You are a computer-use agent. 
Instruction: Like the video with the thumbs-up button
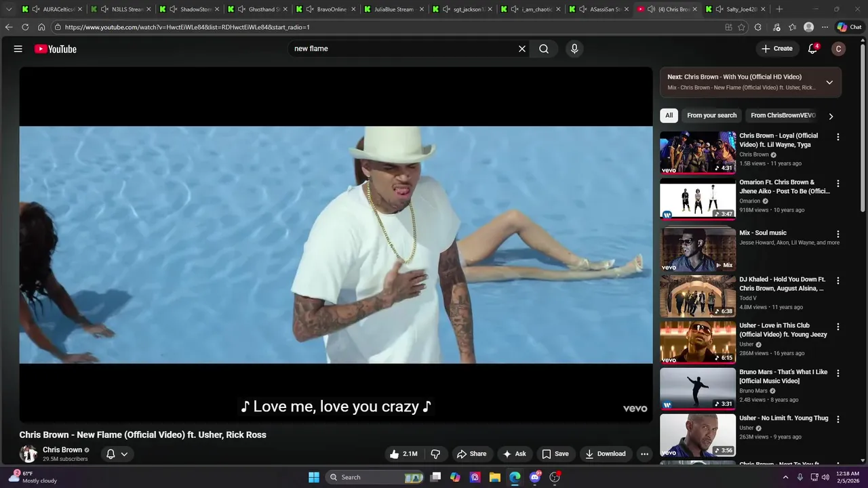pos(403,454)
